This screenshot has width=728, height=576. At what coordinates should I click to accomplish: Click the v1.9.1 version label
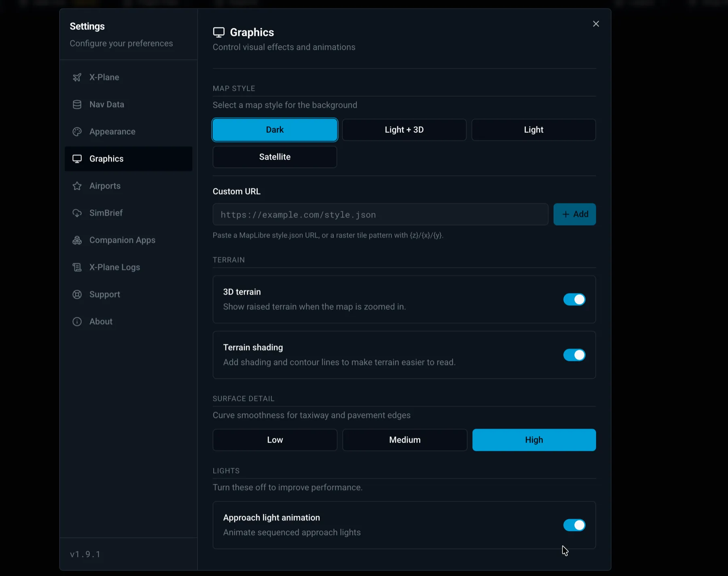click(x=85, y=554)
